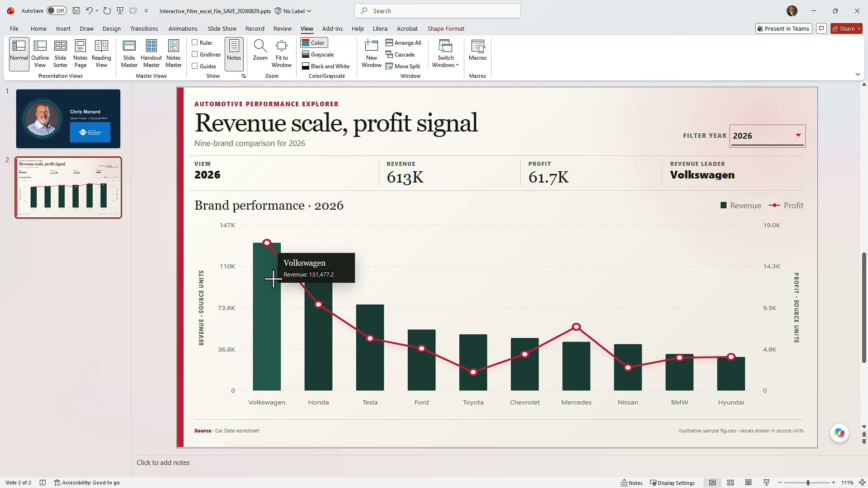Switch to Reading View
The height and width of the screenshot is (488, 868).
click(x=101, y=54)
